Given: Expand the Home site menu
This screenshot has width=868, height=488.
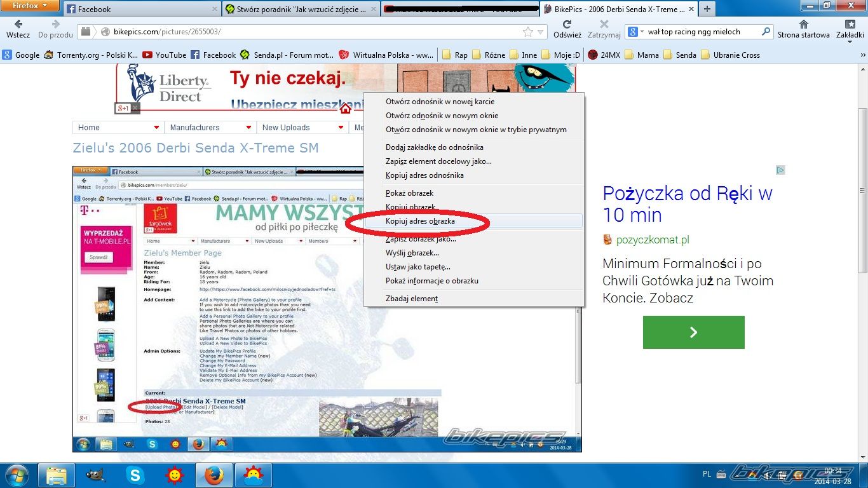Looking at the screenshot, I should (118, 128).
